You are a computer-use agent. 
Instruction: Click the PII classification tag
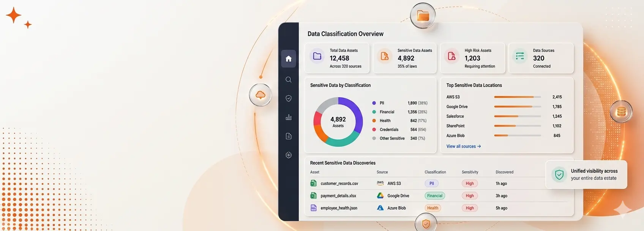point(432,184)
